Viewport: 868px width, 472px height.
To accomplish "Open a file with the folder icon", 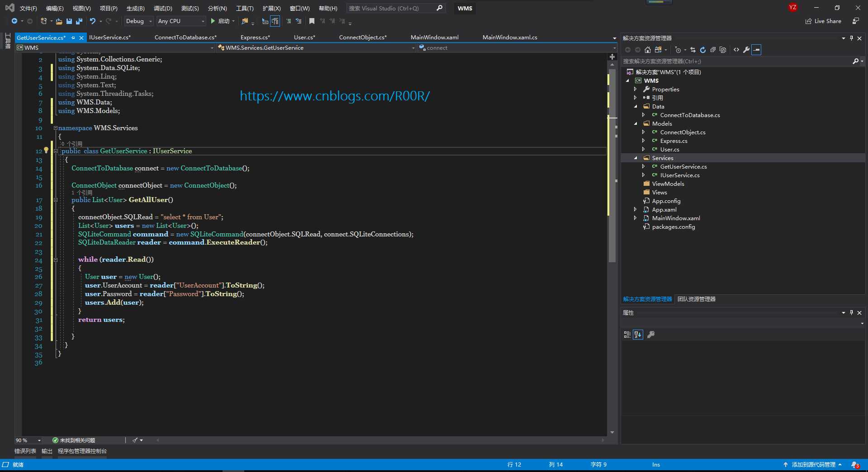I will click(59, 21).
